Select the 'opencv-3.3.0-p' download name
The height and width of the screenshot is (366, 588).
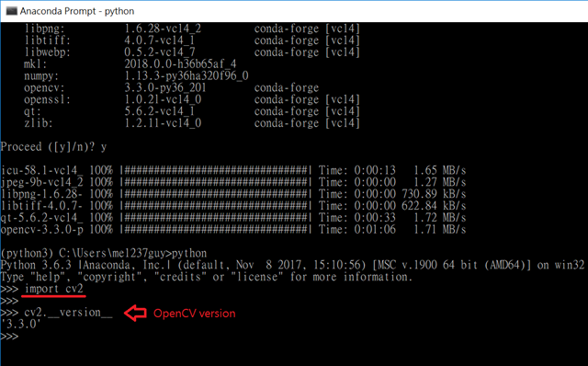(41, 229)
